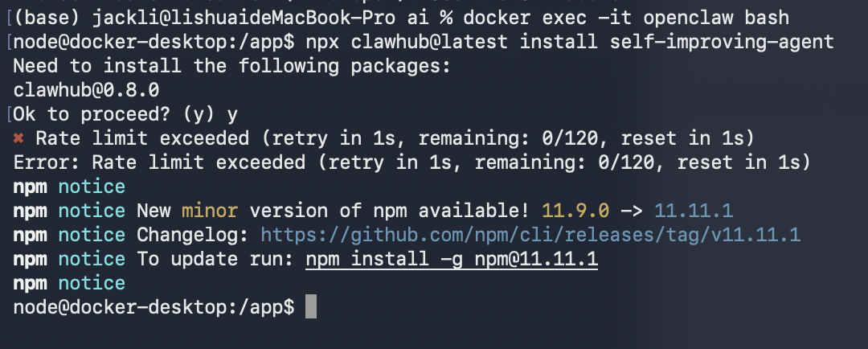868x349 pixels.
Task: Click the first empty "npm notice" line
Action: tap(69, 187)
